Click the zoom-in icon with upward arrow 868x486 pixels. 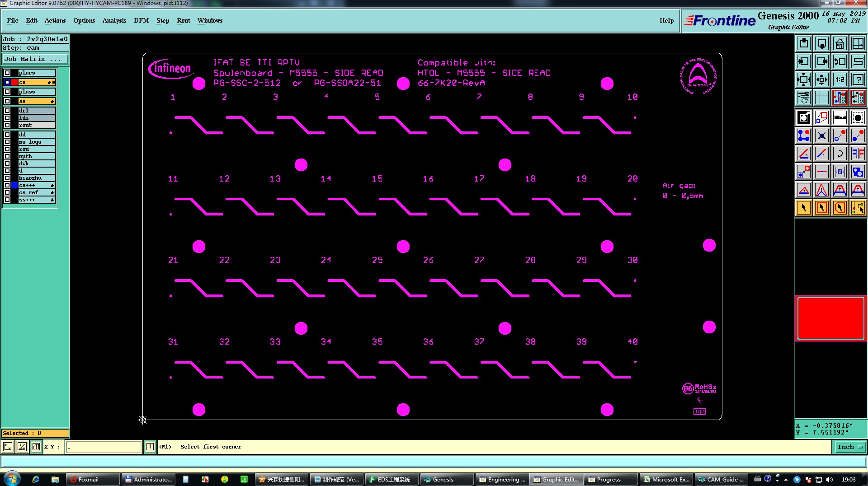804,43
